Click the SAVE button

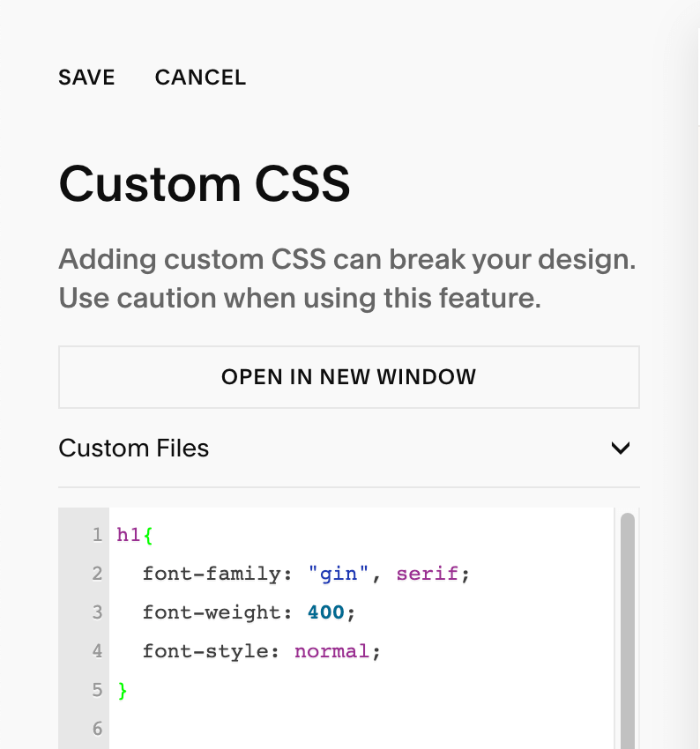pyautogui.click(x=86, y=78)
